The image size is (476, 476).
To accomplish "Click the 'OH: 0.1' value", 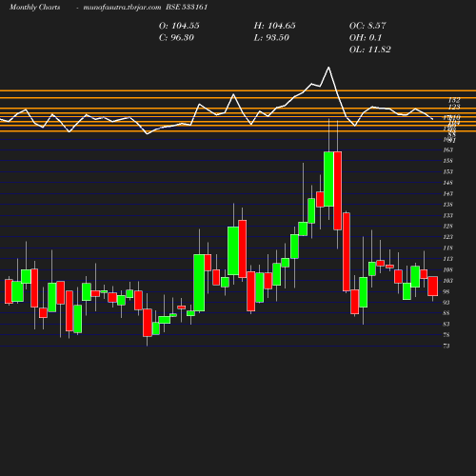I will pyautogui.click(x=366, y=38).
